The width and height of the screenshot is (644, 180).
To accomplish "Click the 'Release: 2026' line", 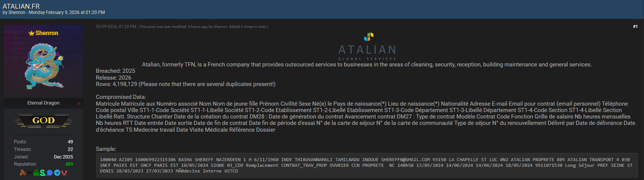I will [x=113, y=78].
